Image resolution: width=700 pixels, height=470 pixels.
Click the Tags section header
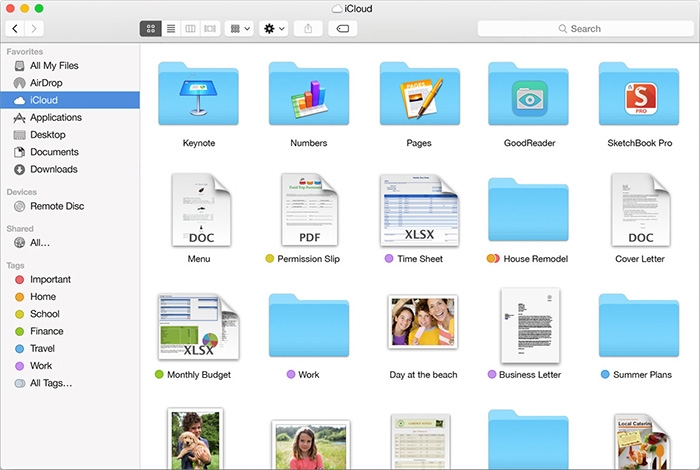point(15,266)
